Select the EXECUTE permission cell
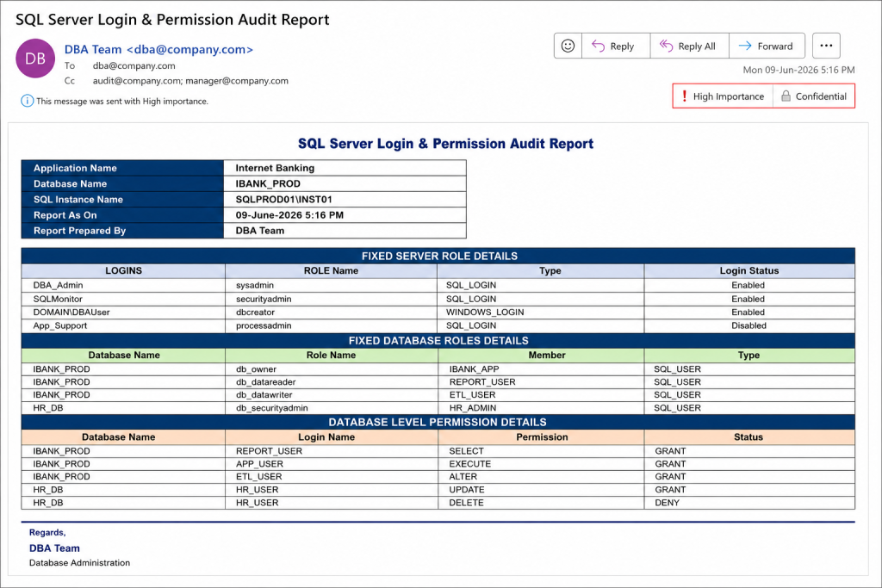Viewport: 882px width, 588px height. (541, 464)
